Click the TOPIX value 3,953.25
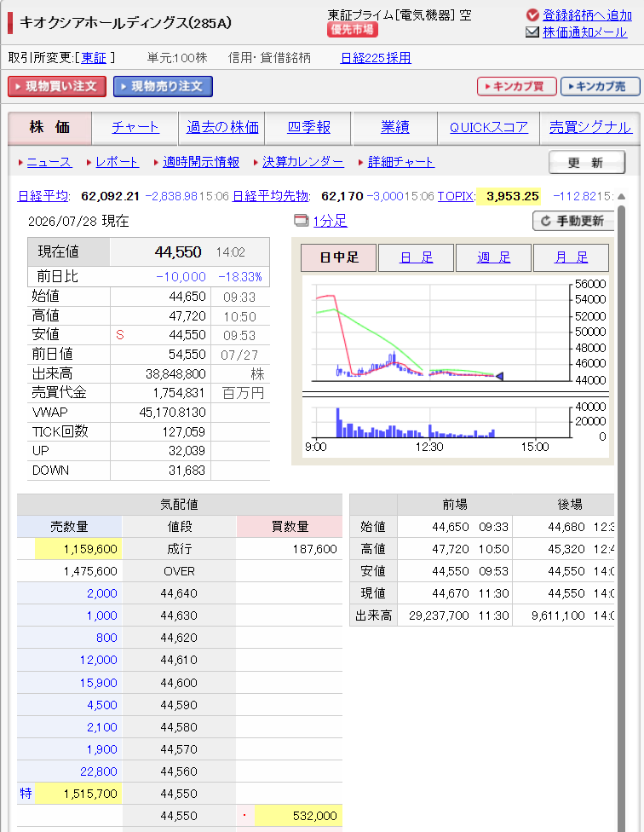644x832 pixels. pos(513,196)
